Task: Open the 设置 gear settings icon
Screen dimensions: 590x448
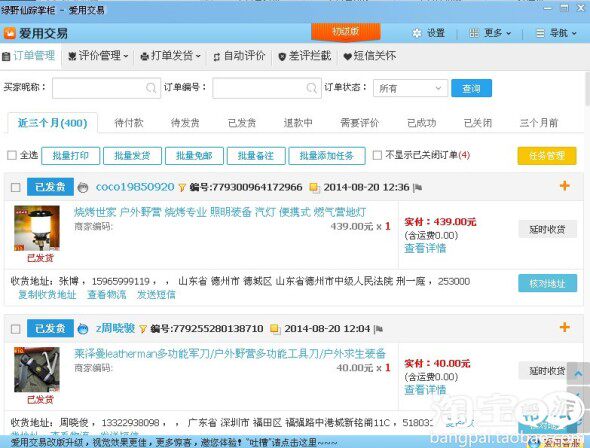Action: 417,33
